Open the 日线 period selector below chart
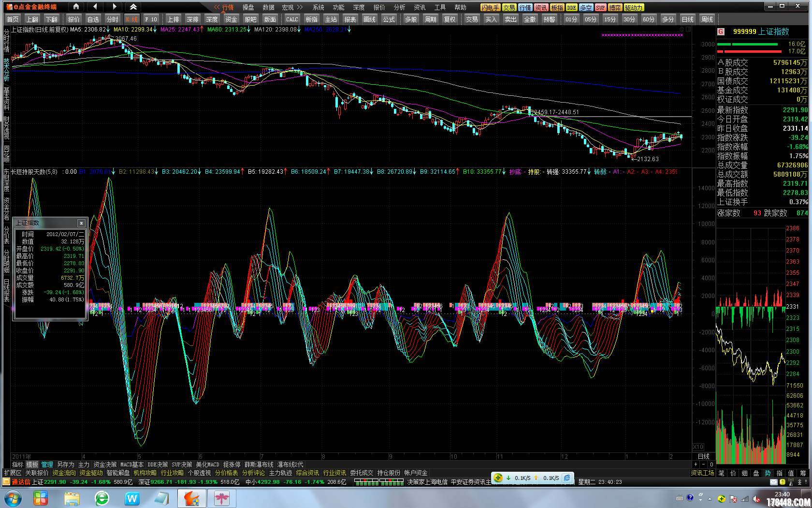The height and width of the screenshot is (508, 812). [x=703, y=456]
